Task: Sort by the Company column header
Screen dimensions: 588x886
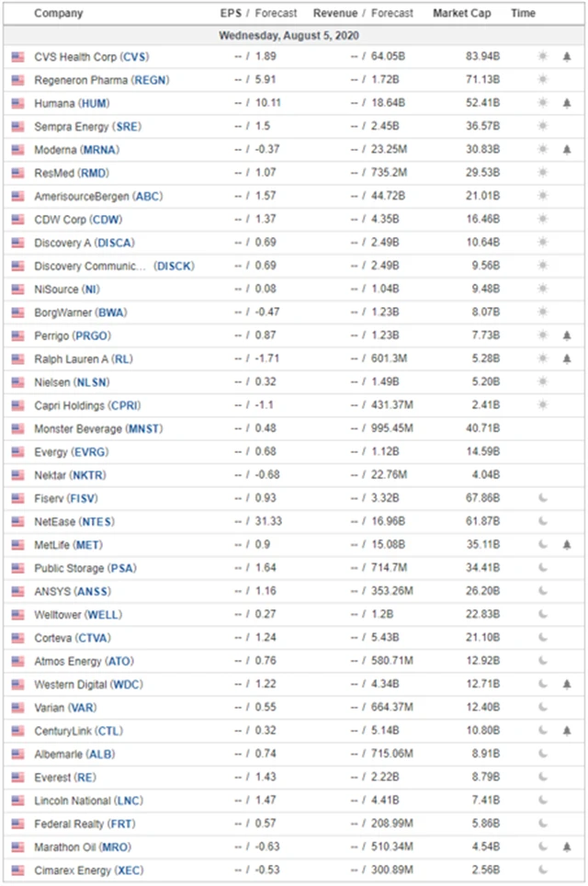Action: pos(58,14)
